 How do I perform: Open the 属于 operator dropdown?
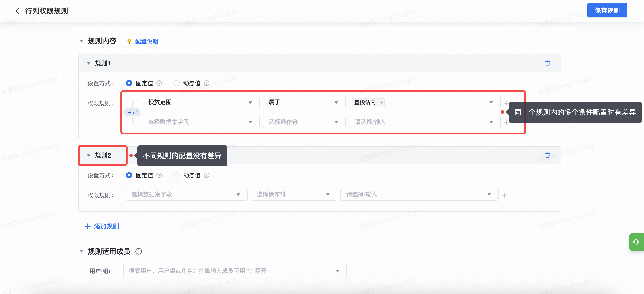[304, 102]
